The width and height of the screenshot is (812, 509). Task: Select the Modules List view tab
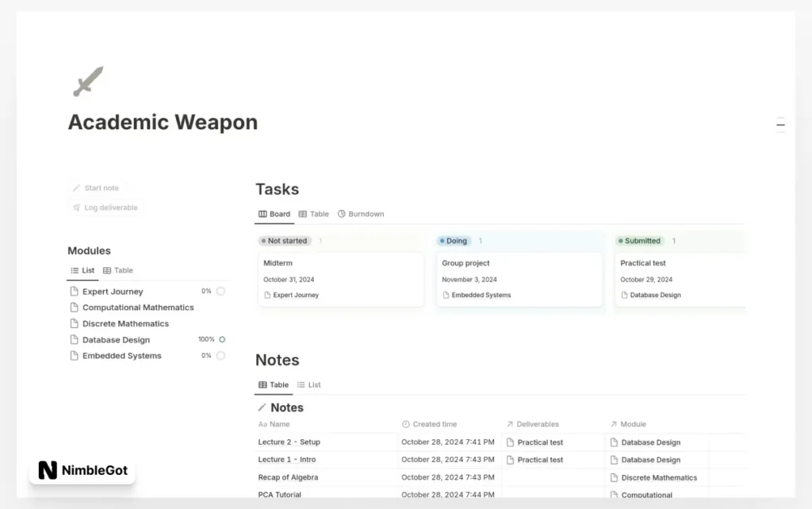[82, 270]
